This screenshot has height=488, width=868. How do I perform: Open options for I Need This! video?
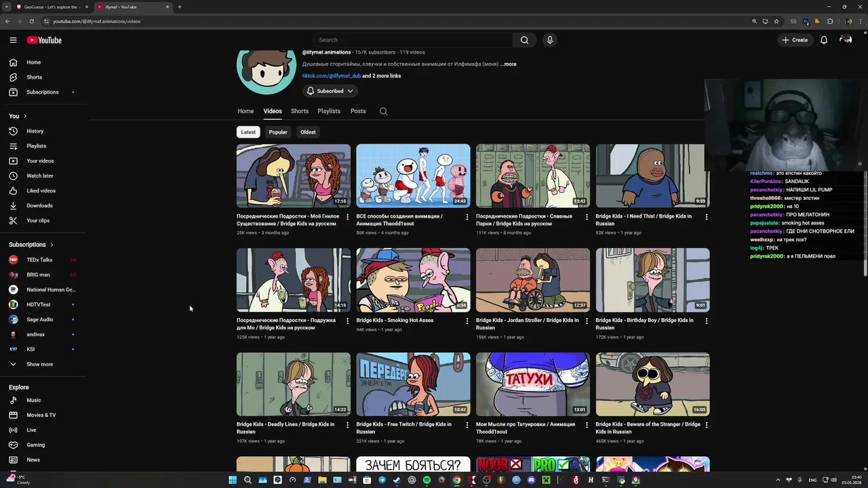click(x=707, y=217)
